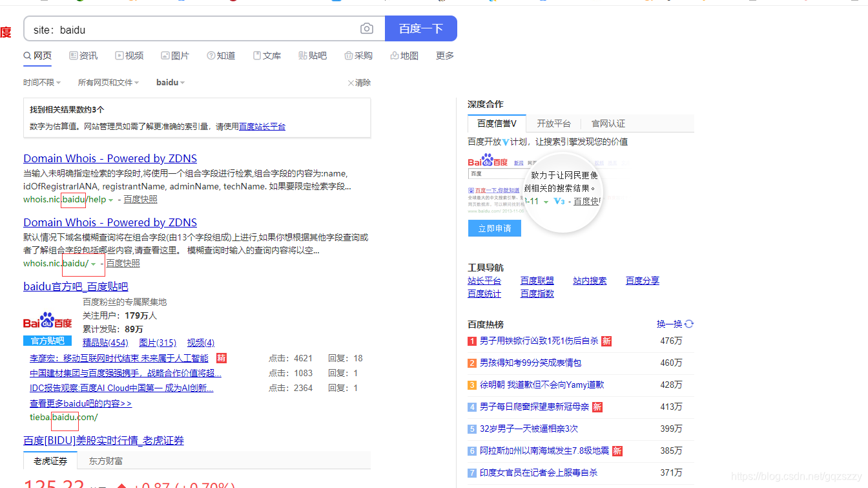Screen dimensions: 868x488
Task: Click the 百度一下 search button
Action: pos(421,28)
